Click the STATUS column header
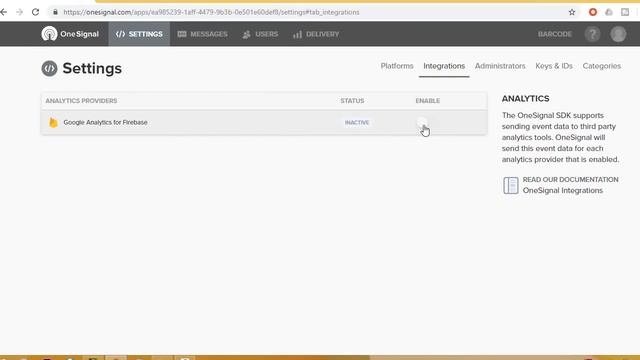This screenshot has height=360, width=640. [x=352, y=101]
